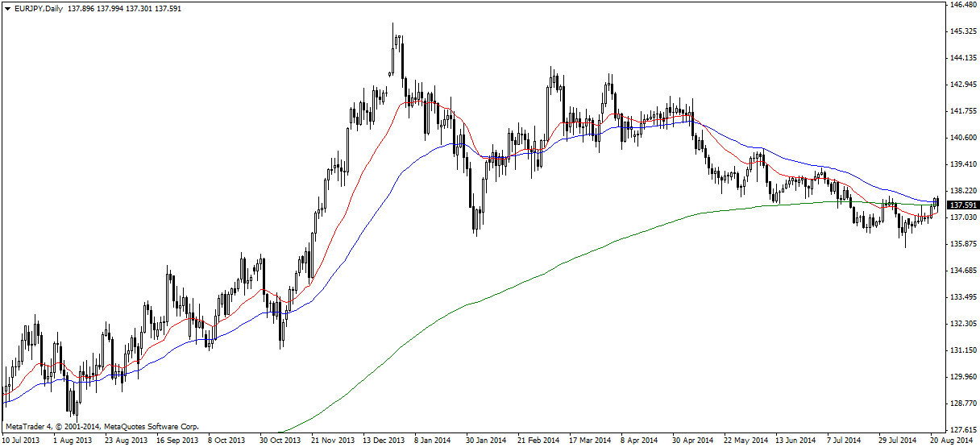
Task: Click the triangle arrow beside EURJPY,Daily
Action: coord(7,8)
